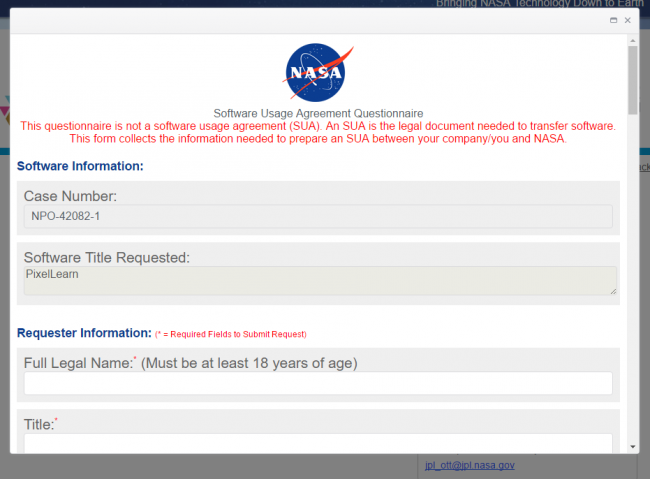Image resolution: width=650 pixels, height=479 pixels.
Task: Click the Full Legal Name input field
Action: [318, 383]
